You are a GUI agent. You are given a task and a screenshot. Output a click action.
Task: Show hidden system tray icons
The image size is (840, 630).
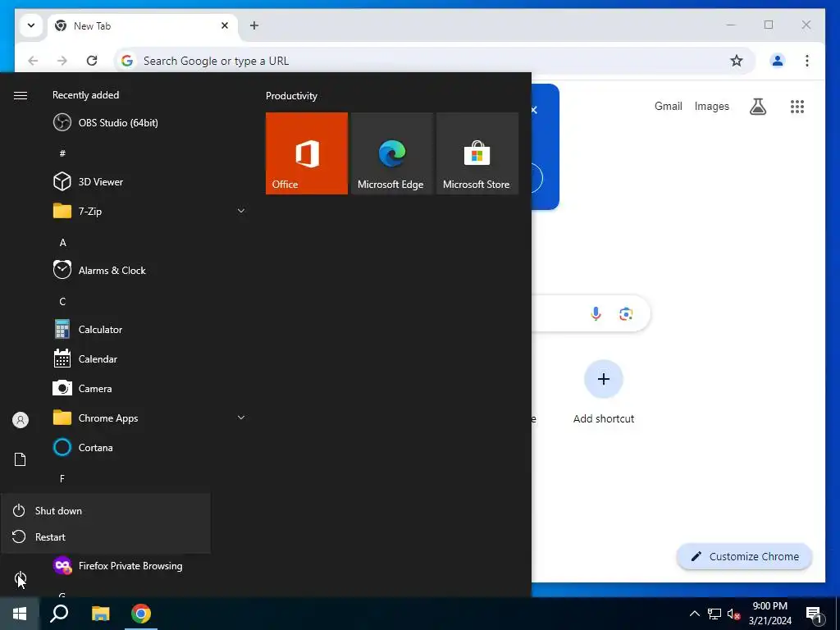tap(694, 614)
